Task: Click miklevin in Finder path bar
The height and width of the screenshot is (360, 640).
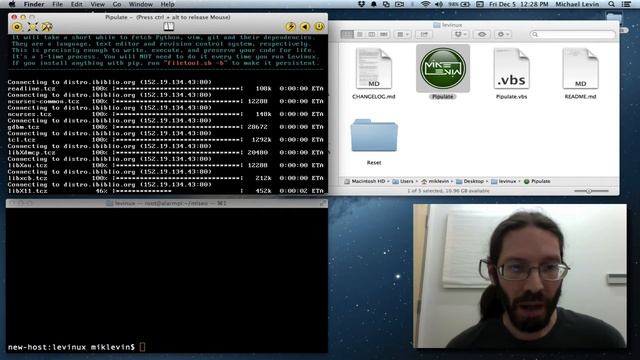Action: click(x=435, y=181)
